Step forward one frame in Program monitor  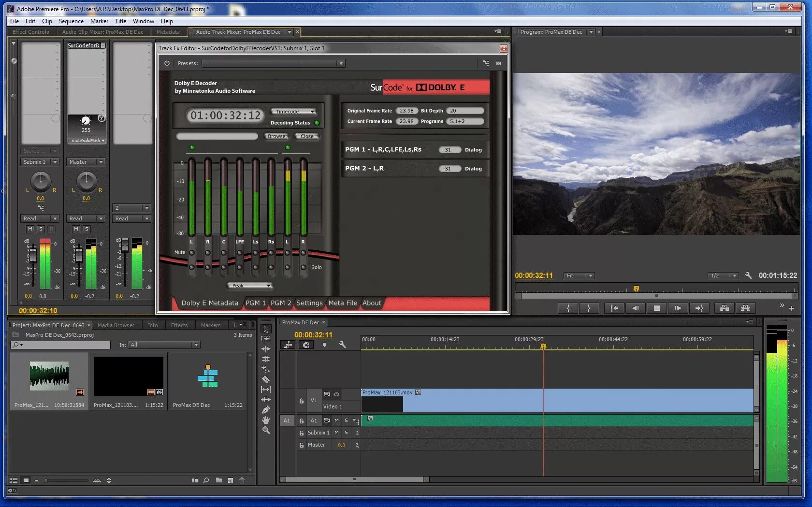tap(678, 308)
